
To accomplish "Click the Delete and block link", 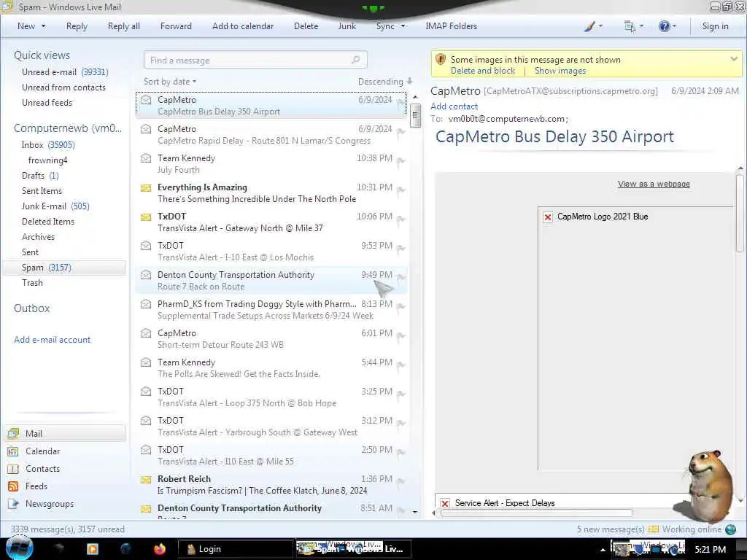I will click(483, 71).
